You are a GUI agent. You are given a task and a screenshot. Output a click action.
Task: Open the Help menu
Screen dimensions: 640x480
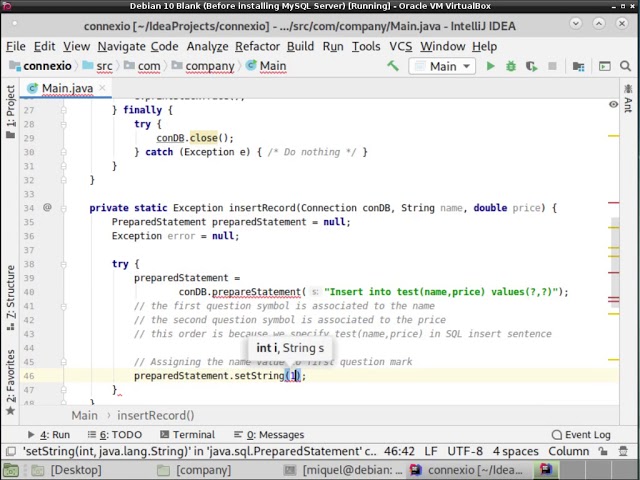[x=484, y=47]
